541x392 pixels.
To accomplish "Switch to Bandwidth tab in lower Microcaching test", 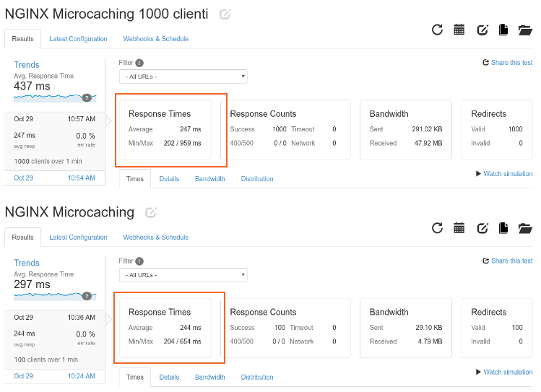I will (x=210, y=377).
